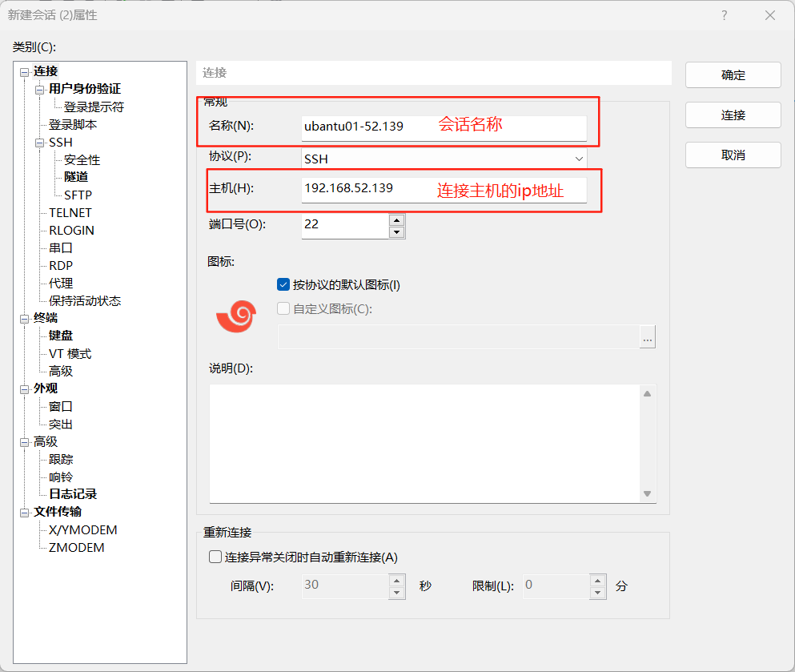Click the Xshell session icon preview
Viewport: 795px width, 672px height.
pyautogui.click(x=236, y=316)
